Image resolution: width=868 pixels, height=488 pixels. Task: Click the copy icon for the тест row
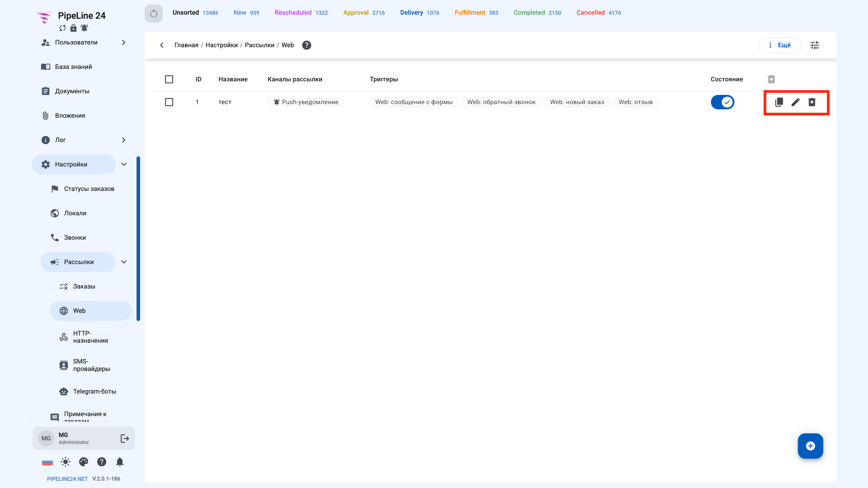(x=779, y=102)
